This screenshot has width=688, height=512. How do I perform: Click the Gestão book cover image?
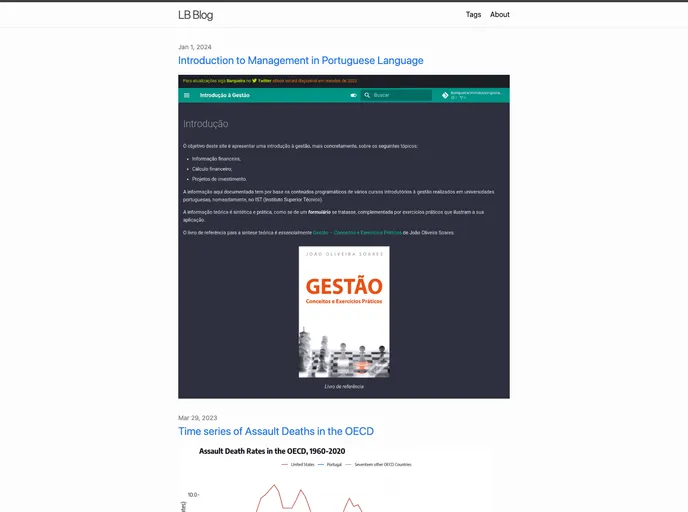[x=344, y=312]
